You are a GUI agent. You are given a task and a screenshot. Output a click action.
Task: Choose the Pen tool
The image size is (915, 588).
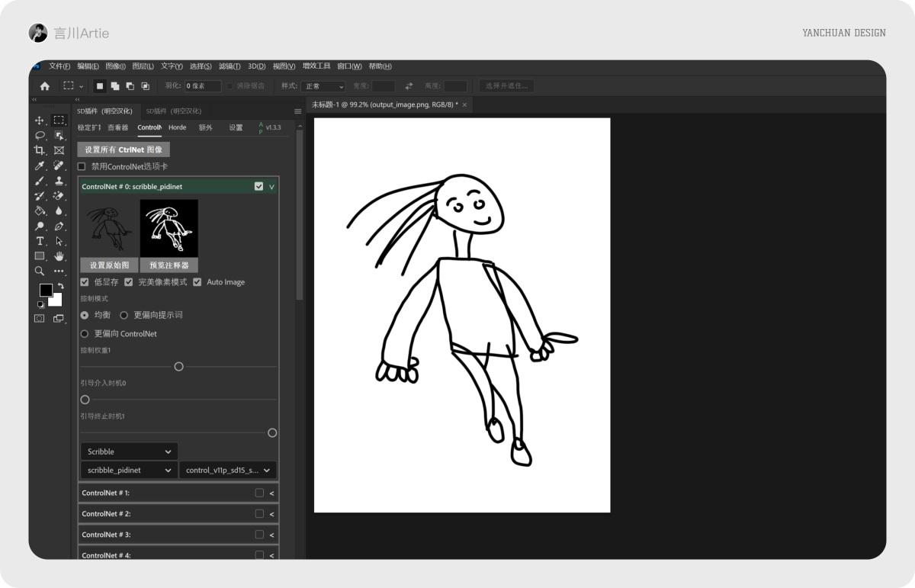(58, 225)
